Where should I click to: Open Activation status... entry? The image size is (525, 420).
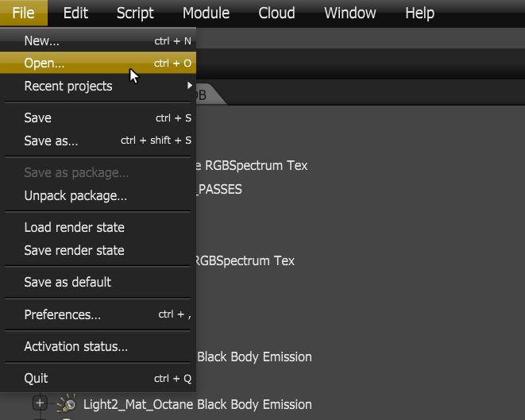coord(98,346)
